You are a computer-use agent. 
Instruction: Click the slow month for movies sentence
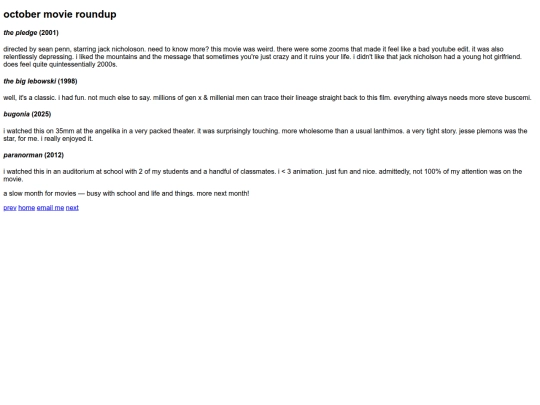click(126, 194)
